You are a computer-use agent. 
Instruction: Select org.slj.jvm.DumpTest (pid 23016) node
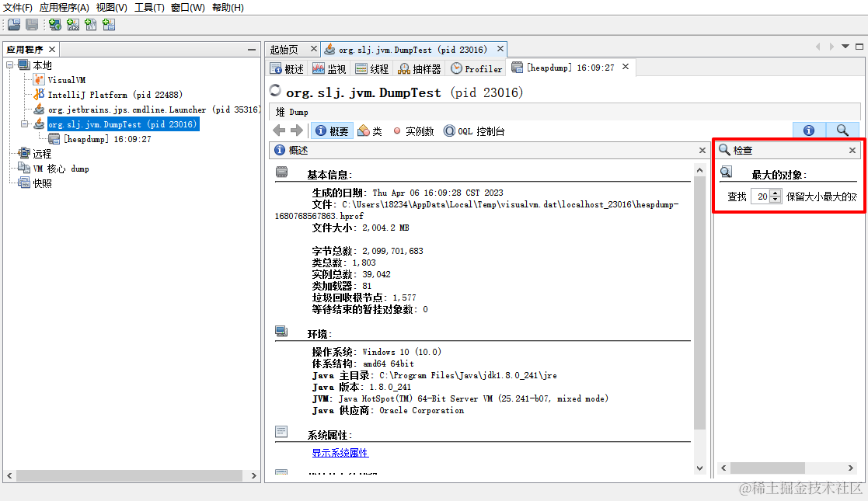click(x=122, y=124)
